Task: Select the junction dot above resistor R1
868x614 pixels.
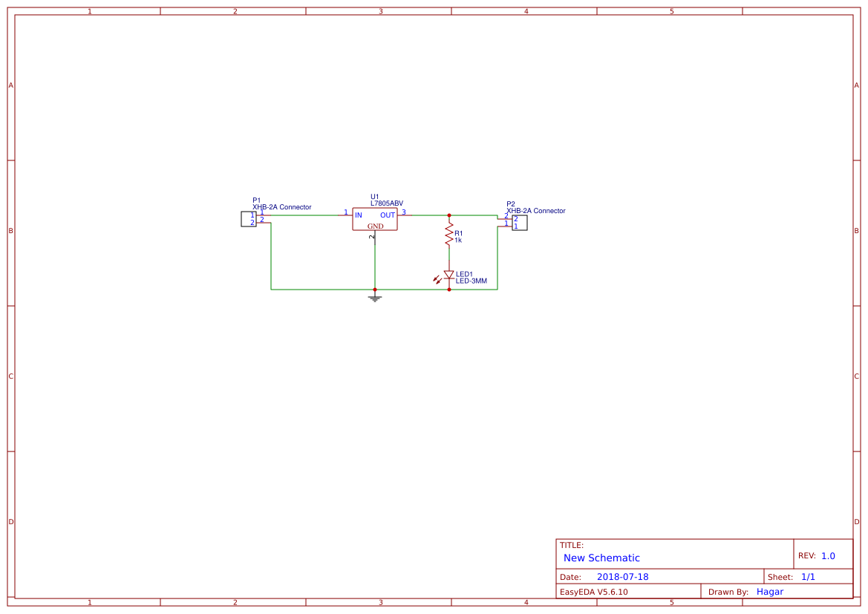Action: pyautogui.click(x=449, y=215)
